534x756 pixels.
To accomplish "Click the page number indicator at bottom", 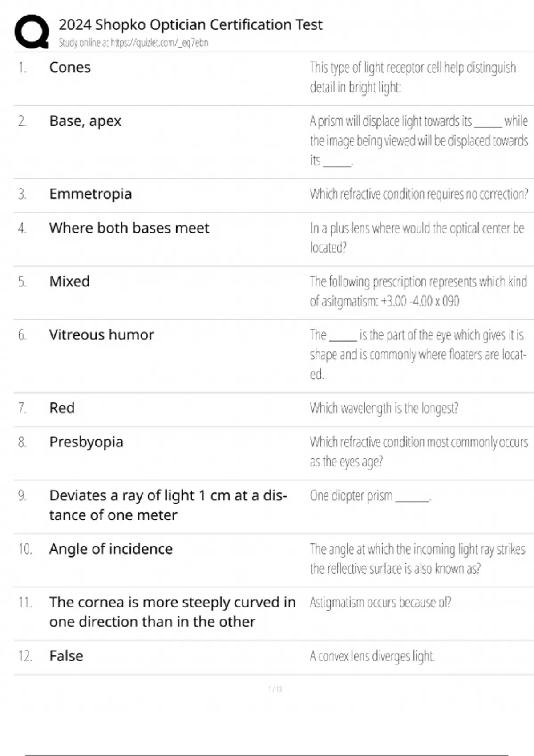I will click(x=275, y=689).
